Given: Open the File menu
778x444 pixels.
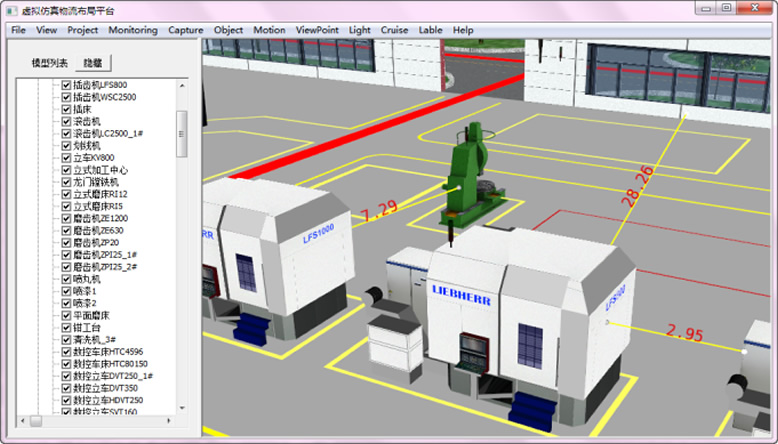Looking at the screenshot, I should pos(18,30).
